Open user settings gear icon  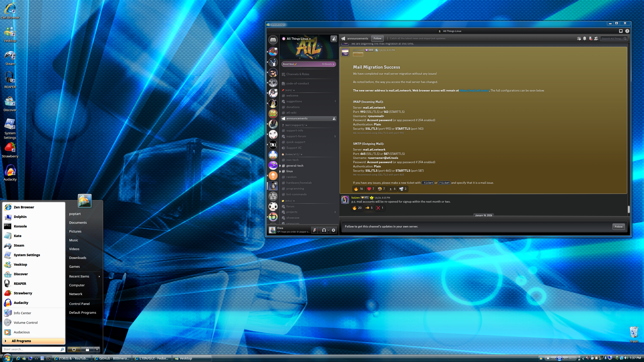point(334,230)
